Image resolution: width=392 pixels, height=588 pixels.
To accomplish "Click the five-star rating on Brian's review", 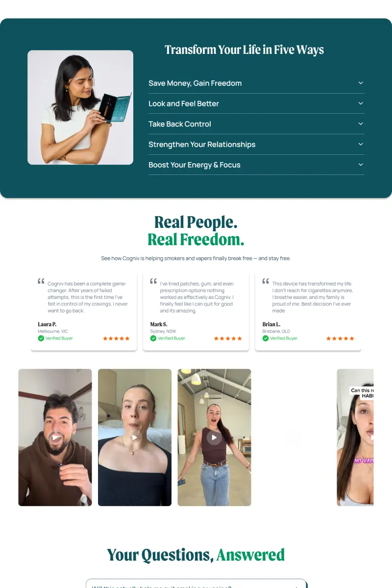I will pos(341,338).
